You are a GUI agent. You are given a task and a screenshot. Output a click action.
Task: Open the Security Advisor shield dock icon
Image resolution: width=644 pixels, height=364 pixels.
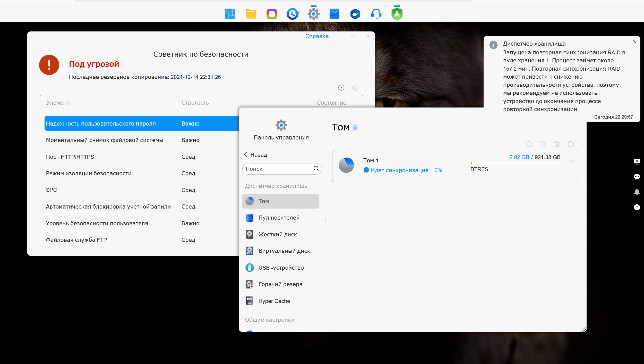[x=397, y=14]
